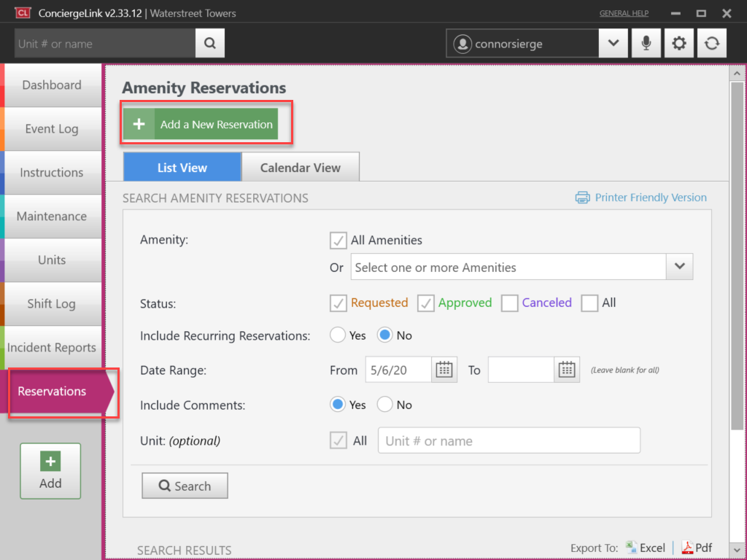Click the Excel export icon
This screenshot has width=747, height=560.
pos(632,547)
